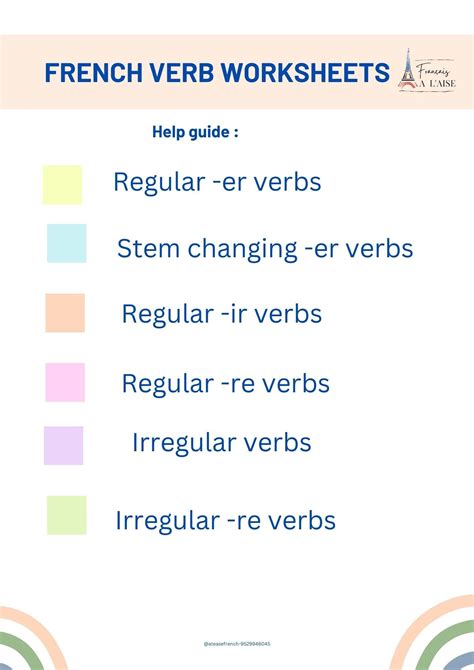Select the light green Irregular -re swatch
This screenshot has width=474, height=670.
coord(66,515)
